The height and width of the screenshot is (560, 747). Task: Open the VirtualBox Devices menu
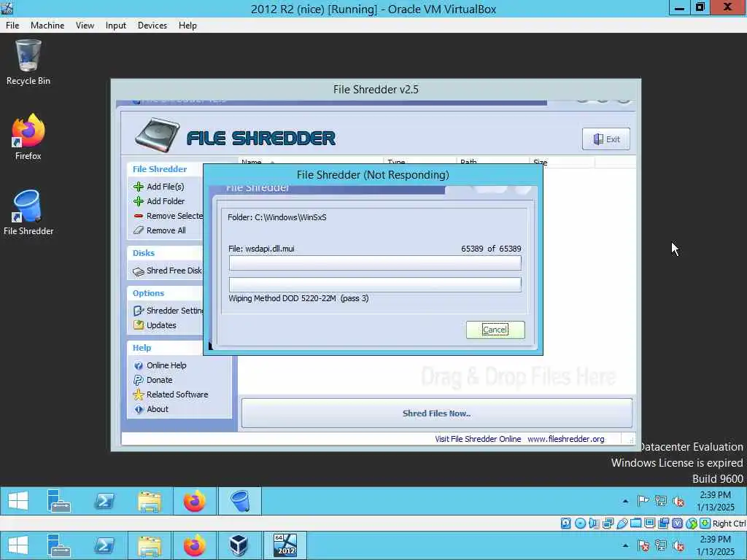(152, 26)
